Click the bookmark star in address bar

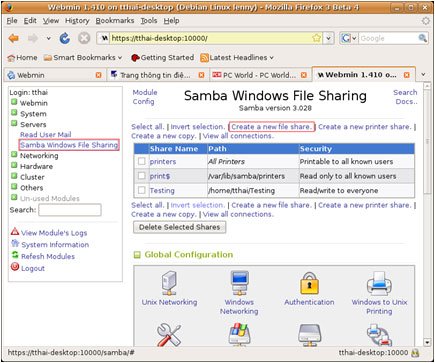[316, 38]
